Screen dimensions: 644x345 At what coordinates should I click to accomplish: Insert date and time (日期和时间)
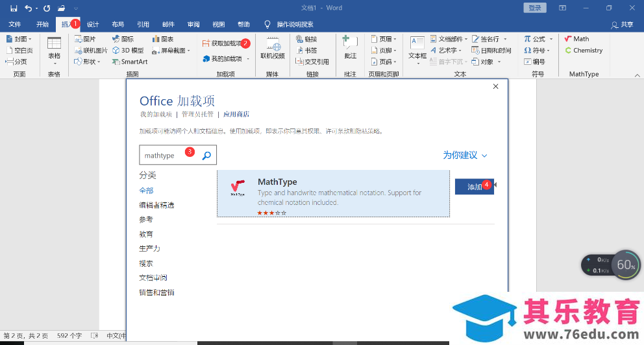pos(491,51)
